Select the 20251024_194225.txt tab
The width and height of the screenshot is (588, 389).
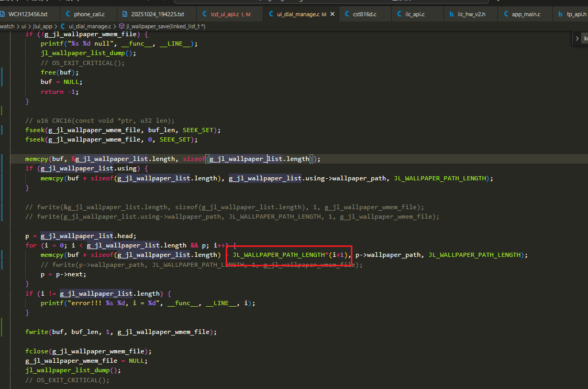point(158,14)
